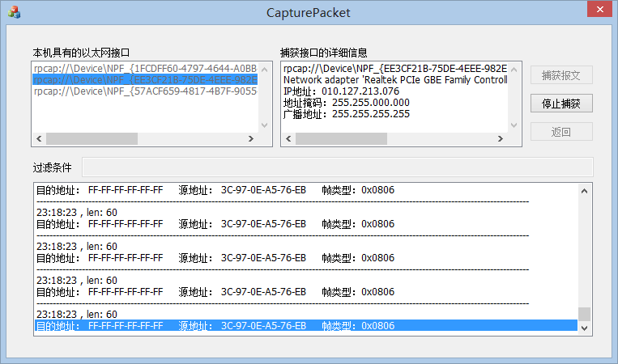
Task: Click the last 23:18:23 , len: 60 row
Action: [x=77, y=315]
